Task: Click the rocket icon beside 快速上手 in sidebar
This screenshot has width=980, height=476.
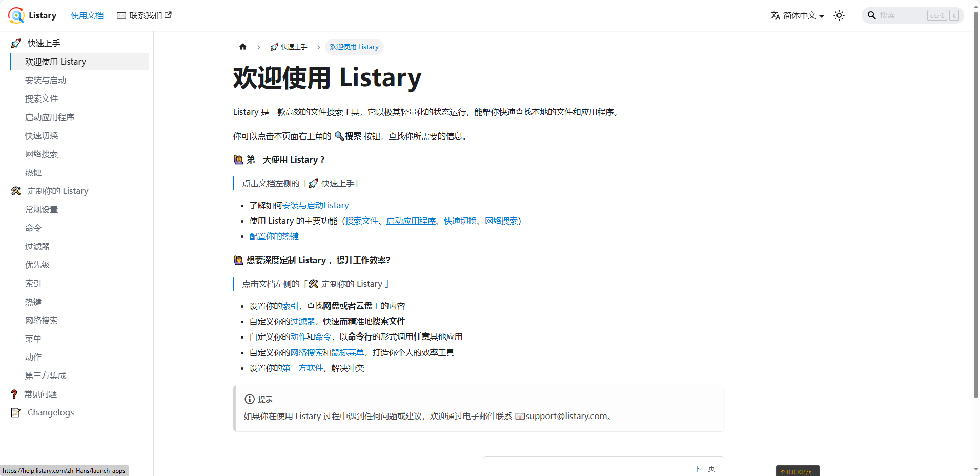Action: tap(16, 44)
